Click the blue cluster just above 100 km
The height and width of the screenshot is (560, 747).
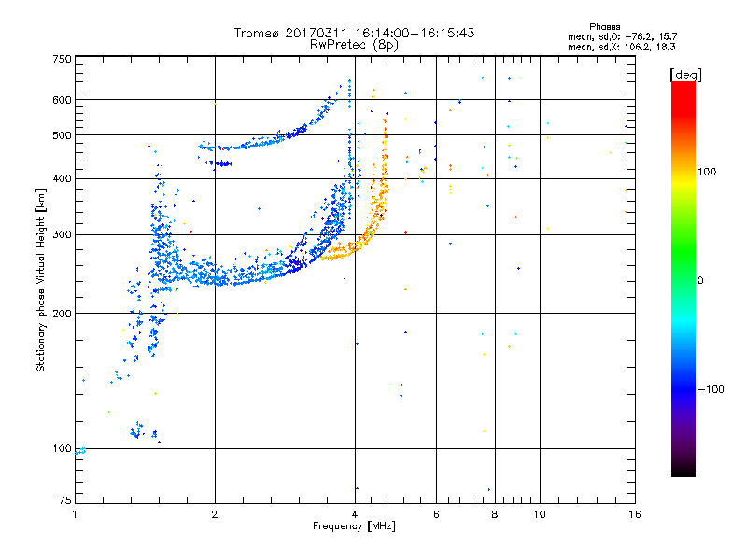point(143,430)
